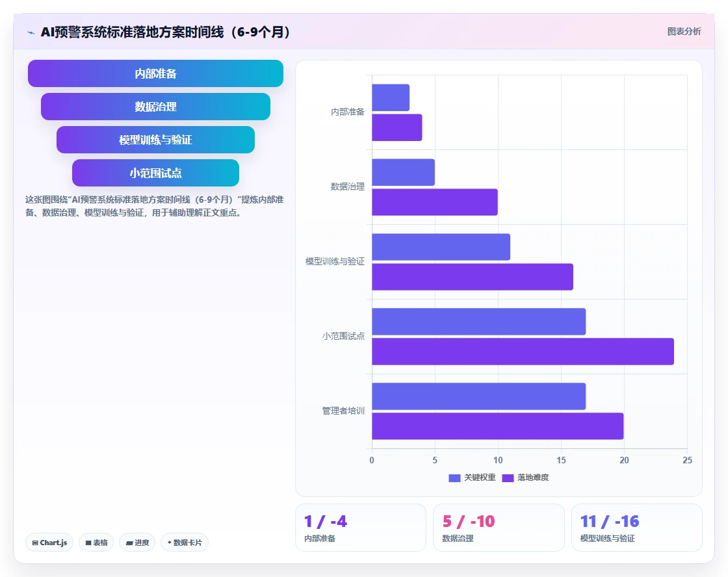Select the 模型训练与验证 funnel stage

[155, 140]
